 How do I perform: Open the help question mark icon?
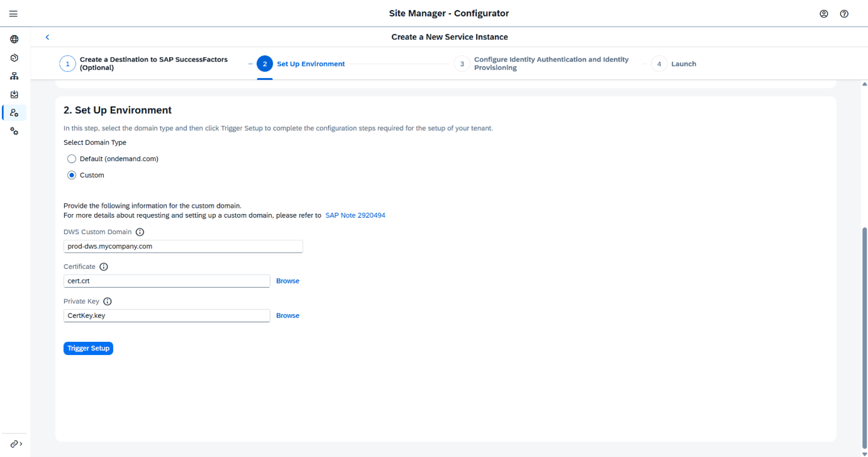pos(844,14)
